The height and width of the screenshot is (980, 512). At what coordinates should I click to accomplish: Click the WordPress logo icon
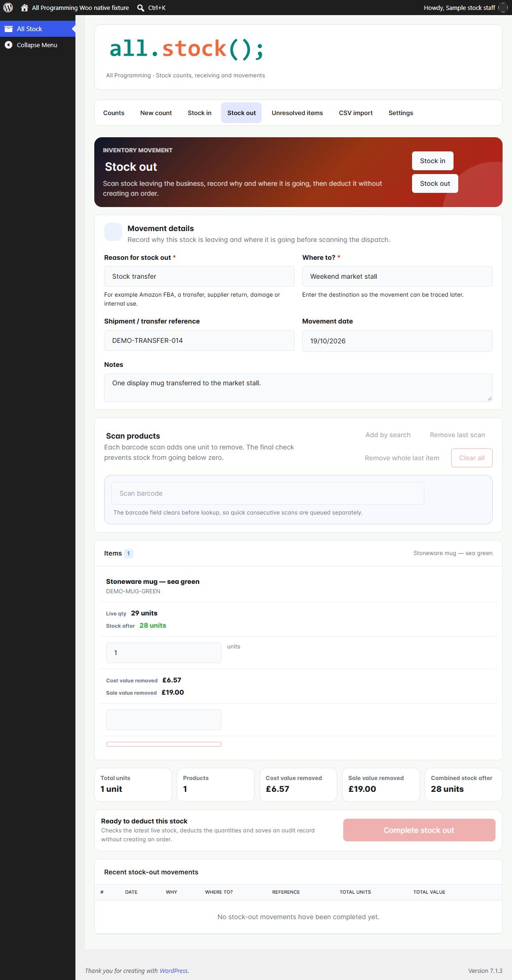(x=8, y=8)
